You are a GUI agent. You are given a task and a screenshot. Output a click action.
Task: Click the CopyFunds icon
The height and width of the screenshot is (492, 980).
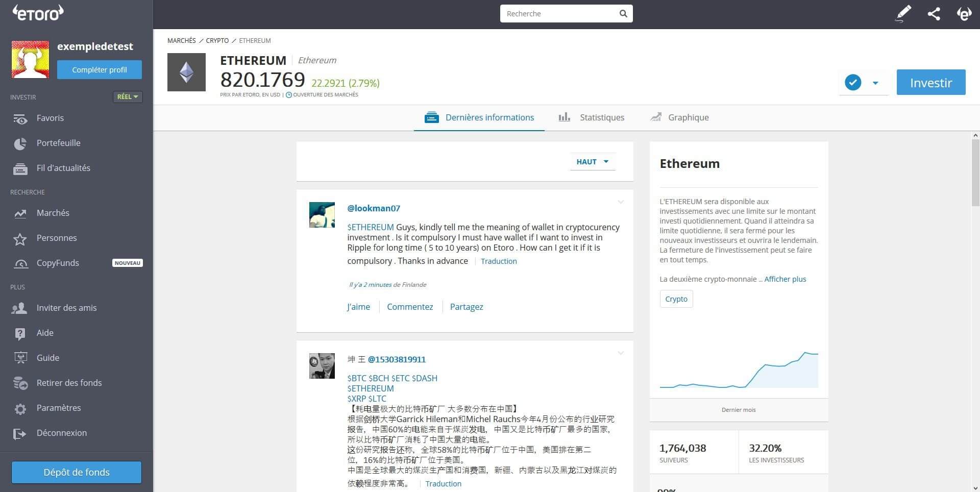(x=21, y=264)
